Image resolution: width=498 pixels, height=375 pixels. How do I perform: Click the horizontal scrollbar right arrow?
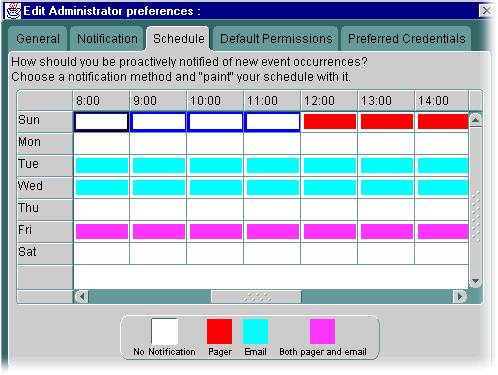point(460,296)
